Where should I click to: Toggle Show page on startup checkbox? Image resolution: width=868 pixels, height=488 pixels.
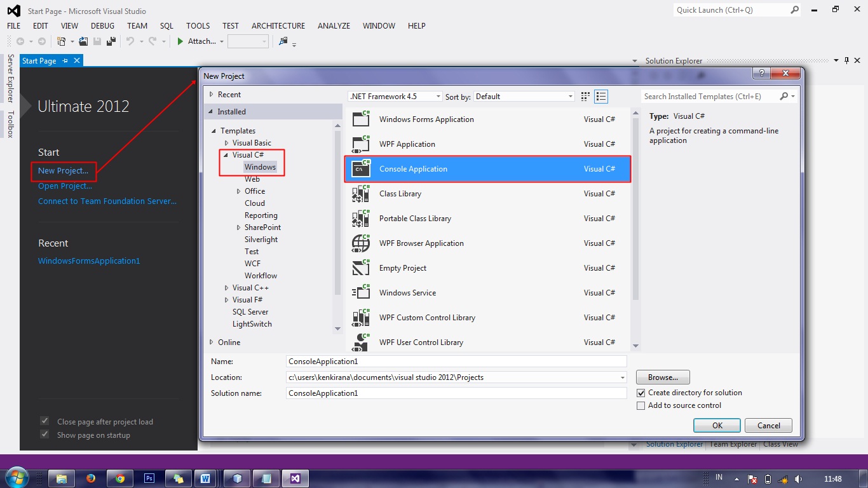coord(44,435)
